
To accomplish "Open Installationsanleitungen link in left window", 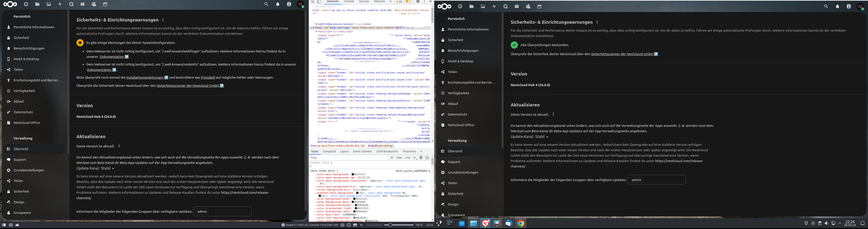I will (147, 78).
